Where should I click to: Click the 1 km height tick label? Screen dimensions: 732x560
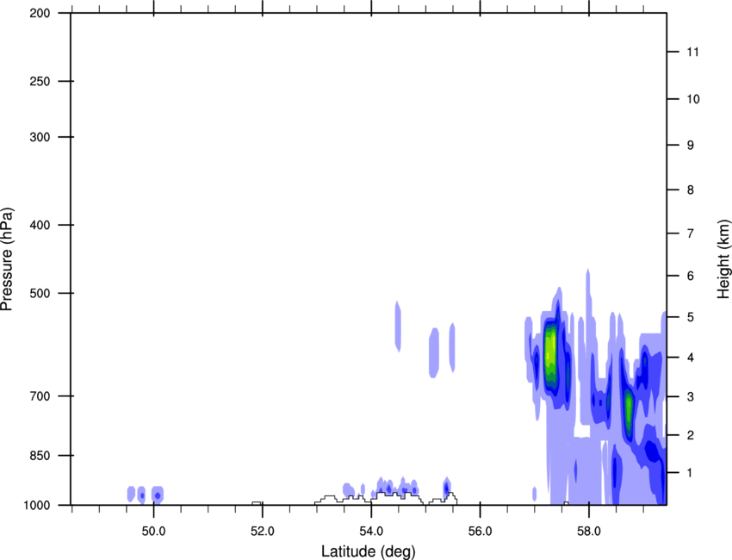click(x=690, y=473)
